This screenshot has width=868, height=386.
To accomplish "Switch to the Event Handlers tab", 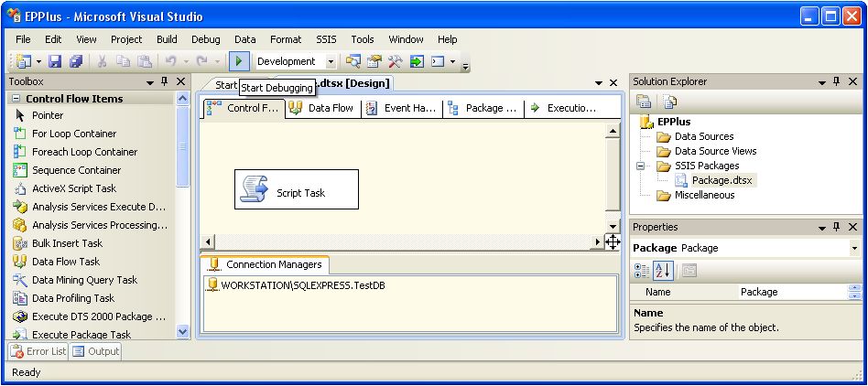I will tap(402, 108).
